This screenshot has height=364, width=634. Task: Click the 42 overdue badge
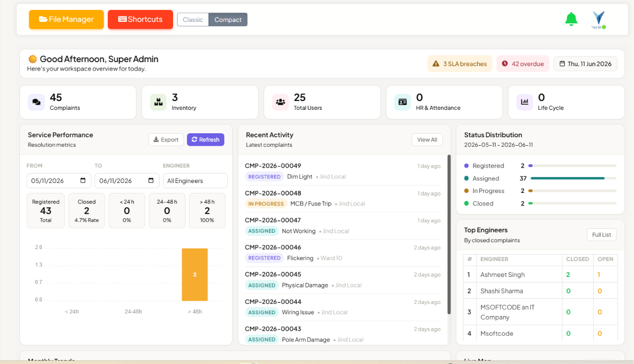click(523, 64)
